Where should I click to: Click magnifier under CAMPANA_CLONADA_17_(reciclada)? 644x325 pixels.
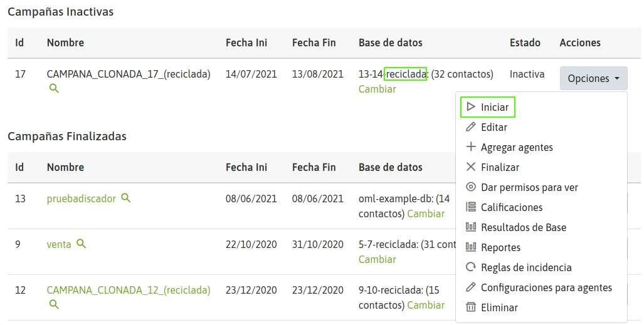tap(54, 88)
